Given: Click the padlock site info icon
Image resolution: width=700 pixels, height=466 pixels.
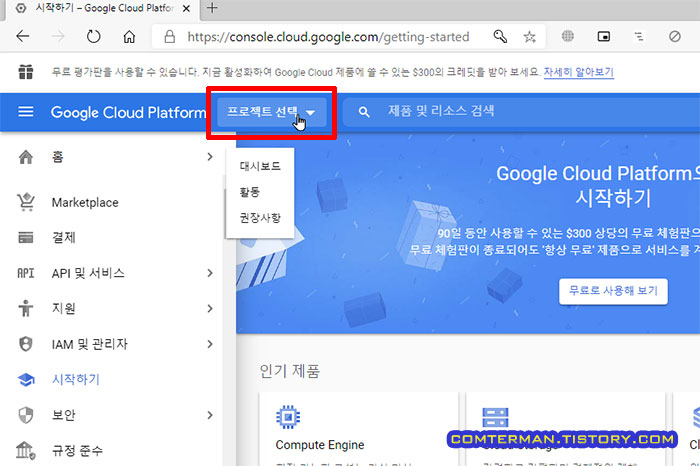Looking at the screenshot, I should [x=170, y=37].
